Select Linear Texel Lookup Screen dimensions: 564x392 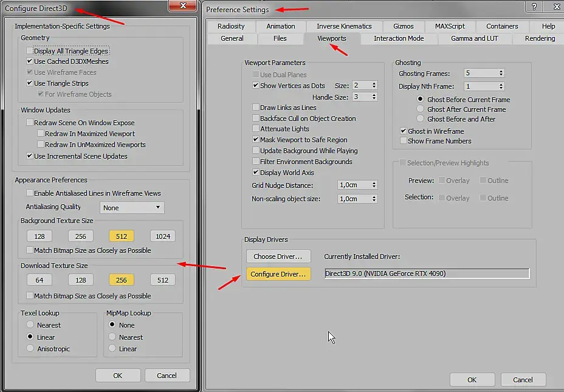coord(30,337)
